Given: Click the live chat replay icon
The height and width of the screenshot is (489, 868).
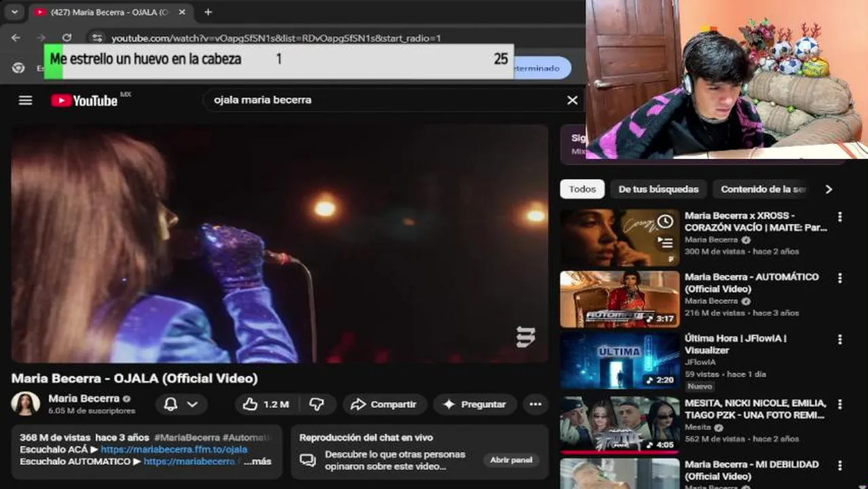Looking at the screenshot, I should (x=308, y=460).
